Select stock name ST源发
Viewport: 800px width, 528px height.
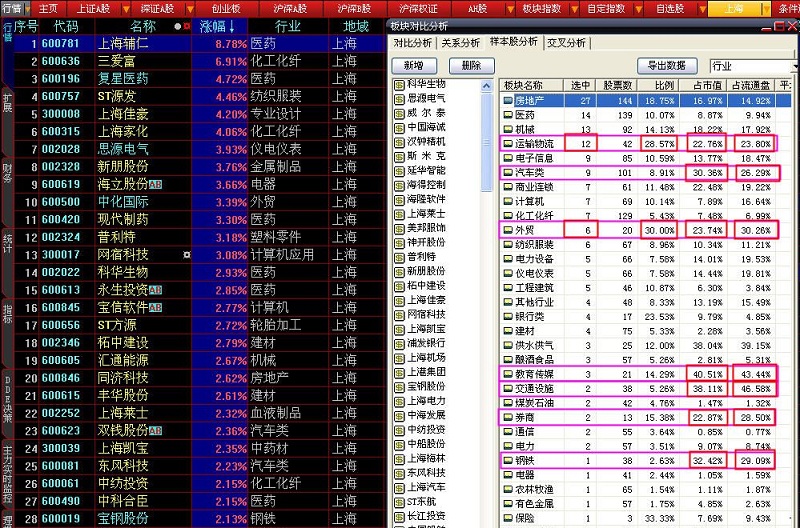point(117,96)
